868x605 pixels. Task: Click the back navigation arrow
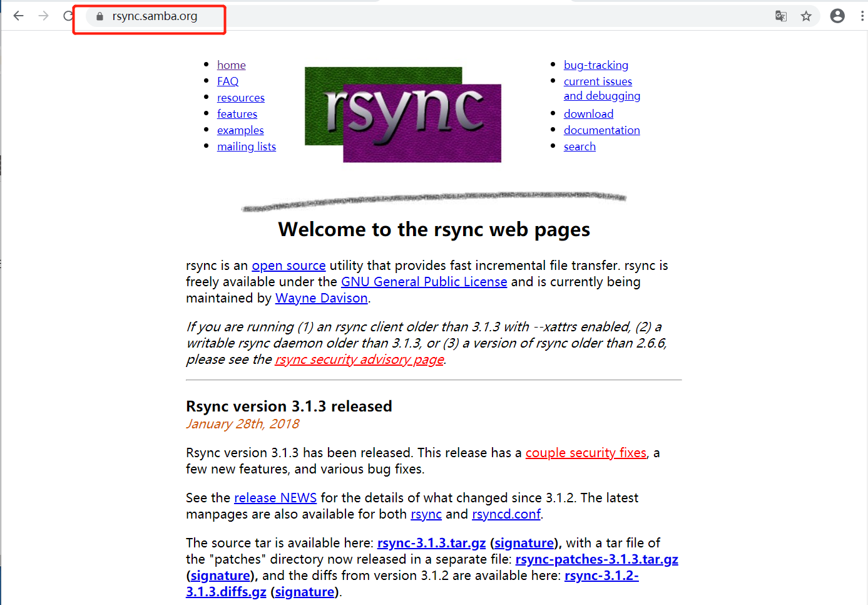point(18,16)
